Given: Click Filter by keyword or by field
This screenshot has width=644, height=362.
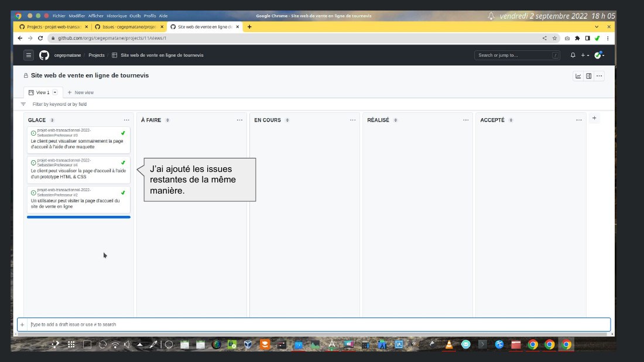Looking at the screenshot, I should tap(60, 104).
